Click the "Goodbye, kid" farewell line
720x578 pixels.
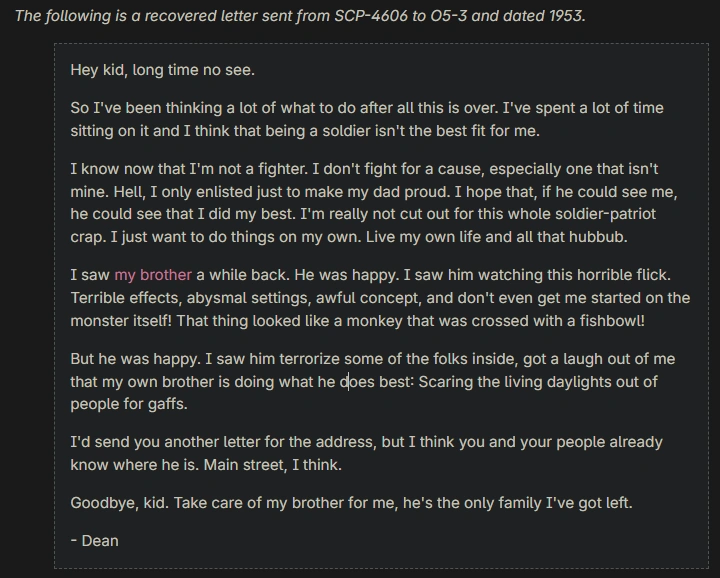coord(350,503)
